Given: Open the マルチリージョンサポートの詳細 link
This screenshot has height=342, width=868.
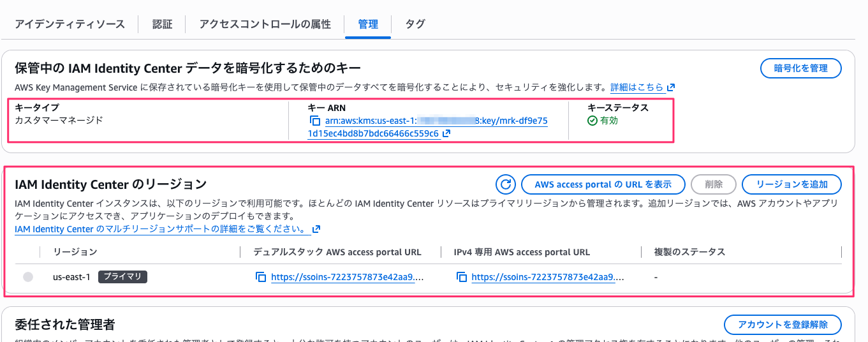Looking at the screenshot, I should (x=162, y=229).
